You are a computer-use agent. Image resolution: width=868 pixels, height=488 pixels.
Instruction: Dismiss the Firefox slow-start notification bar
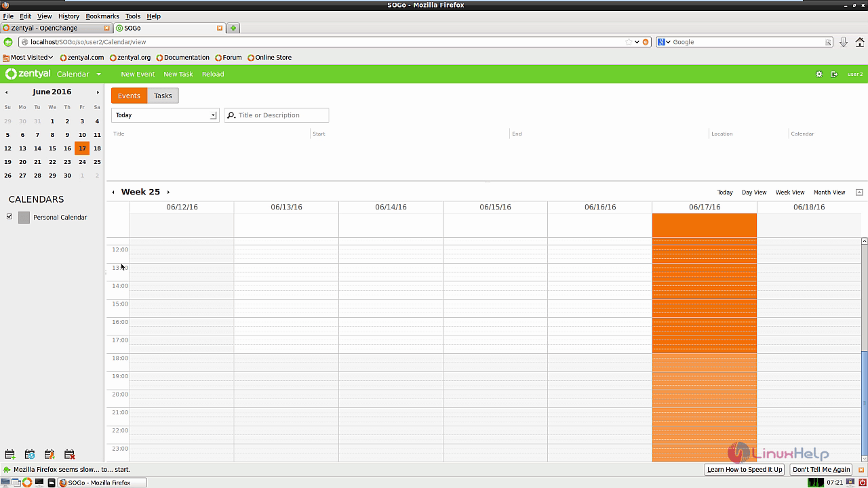[862, 469]
